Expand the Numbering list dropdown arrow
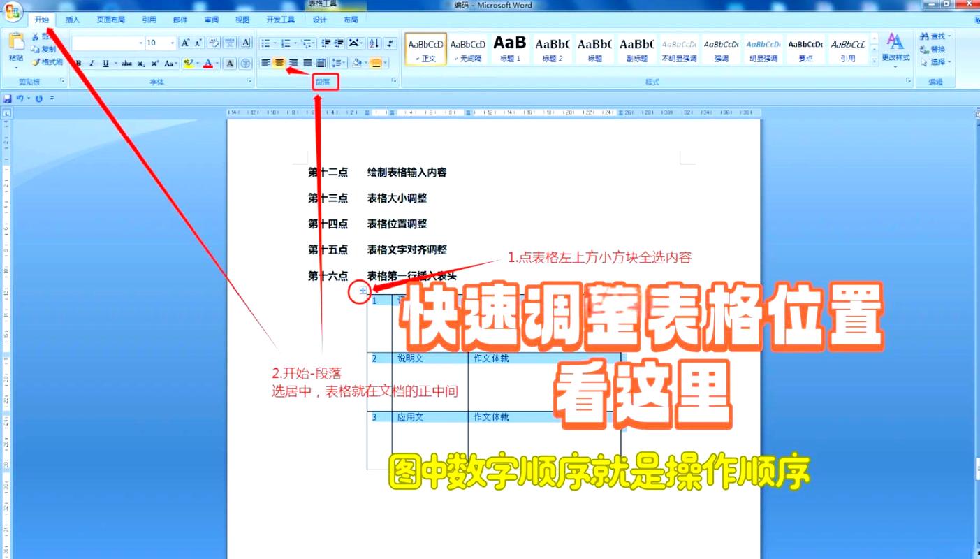 coord(295,43)
